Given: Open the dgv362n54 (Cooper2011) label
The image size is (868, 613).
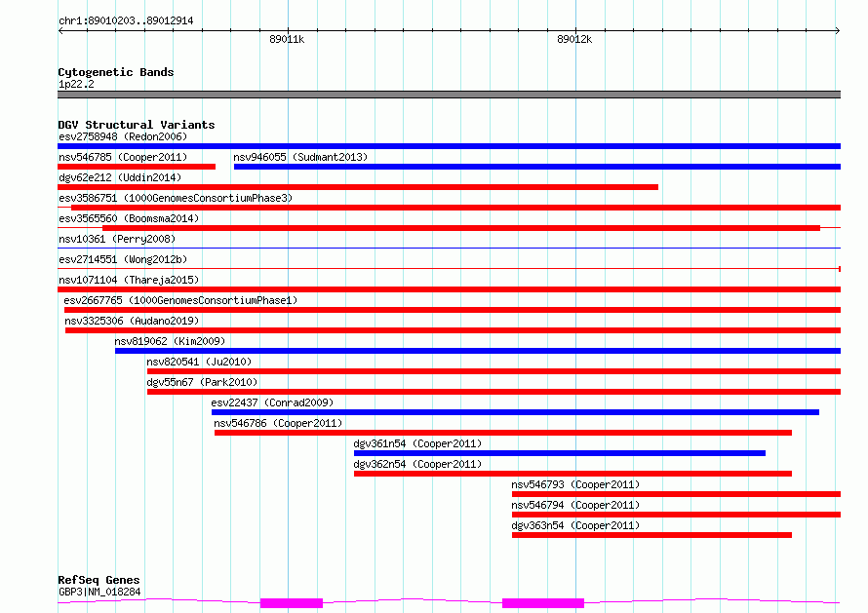Looking at the screenshot, I should point(417,464).
